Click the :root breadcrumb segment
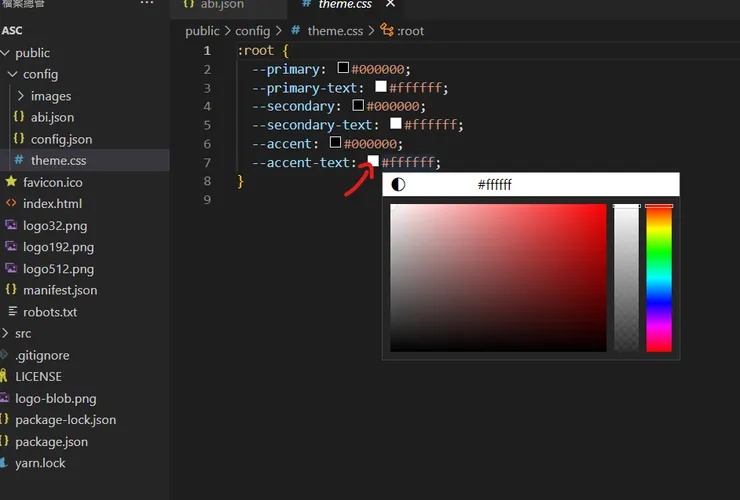This screenshot has width=740, height=500. click(x=410, y=31)
